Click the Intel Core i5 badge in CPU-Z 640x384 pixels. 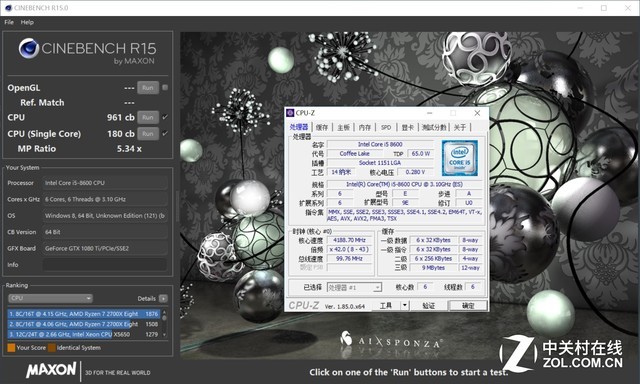coord(460,158)
